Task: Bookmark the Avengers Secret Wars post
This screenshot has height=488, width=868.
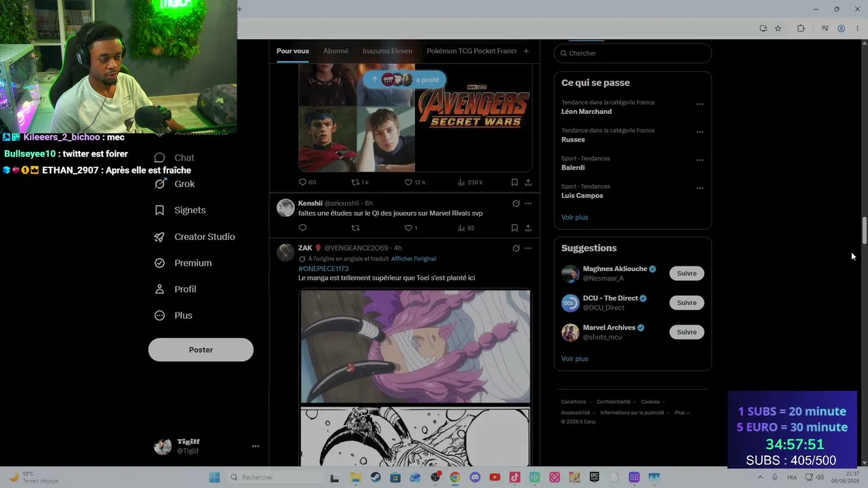Action: 515,182
